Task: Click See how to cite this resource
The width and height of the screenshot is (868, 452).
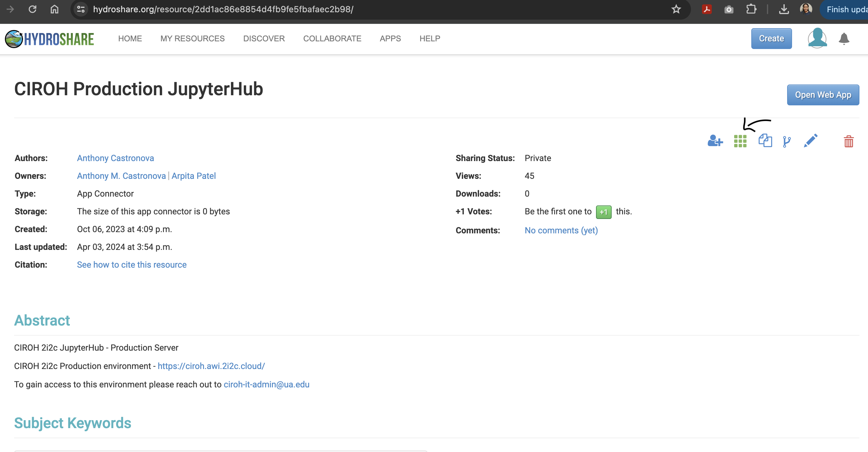Action: coord(131,265)
